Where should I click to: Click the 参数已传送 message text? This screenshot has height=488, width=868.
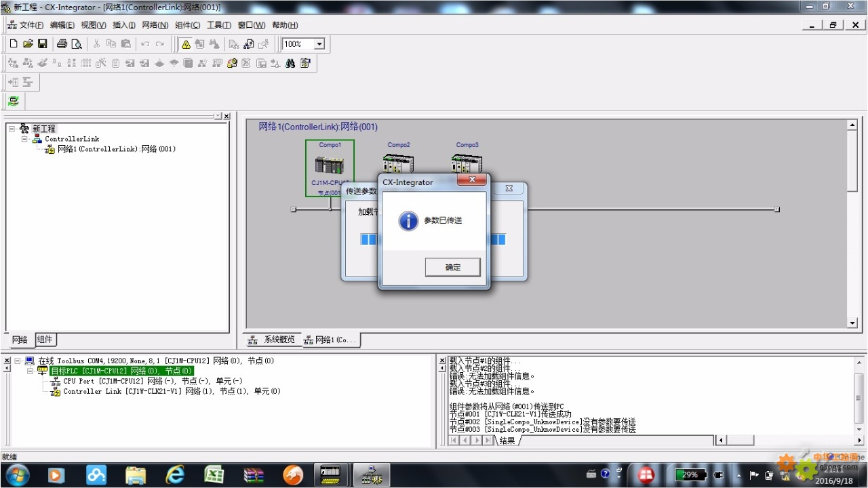[x=443, y=220]
